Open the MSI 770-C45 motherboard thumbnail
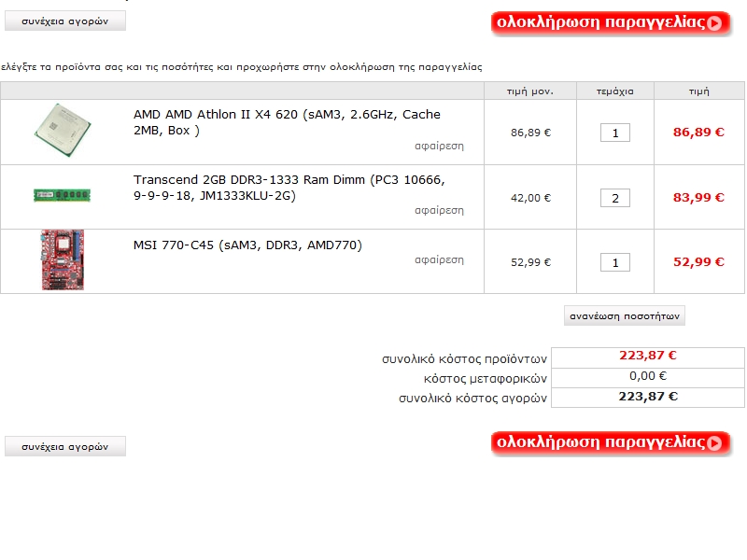The height and width of the screenshot is (560, 747). click(63, 260)
